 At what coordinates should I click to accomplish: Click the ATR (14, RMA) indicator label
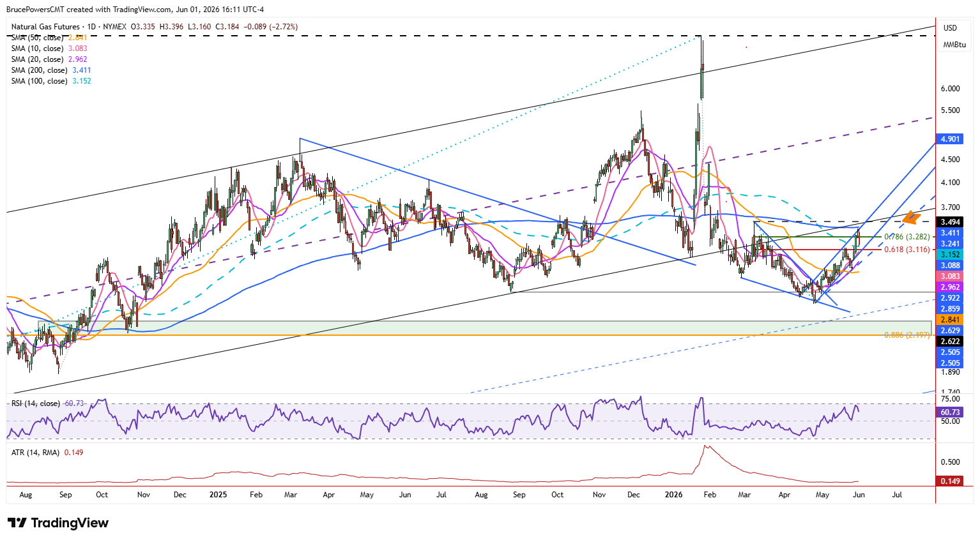[x=36, y=453]
